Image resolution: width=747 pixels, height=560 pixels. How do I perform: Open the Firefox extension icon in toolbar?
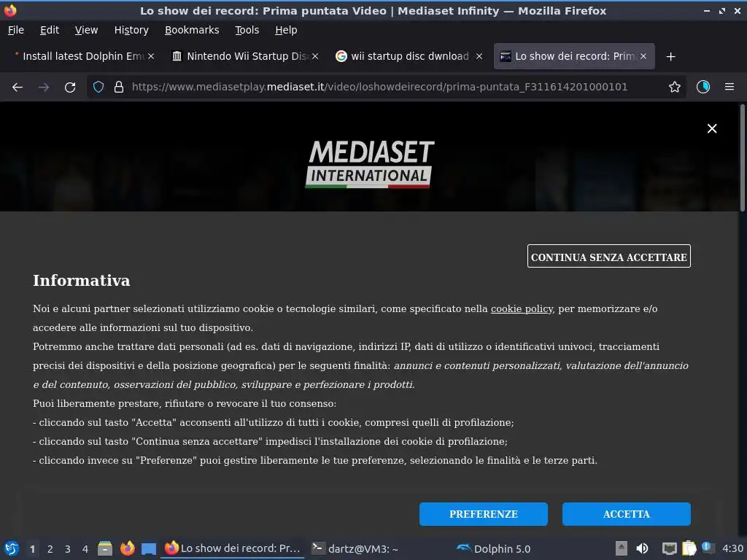point(703,87)
